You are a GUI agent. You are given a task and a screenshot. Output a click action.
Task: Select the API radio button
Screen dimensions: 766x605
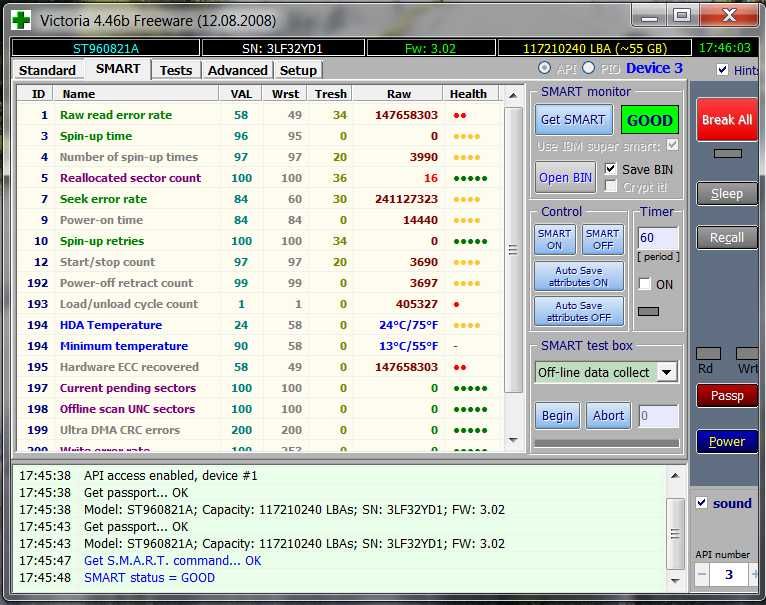coord(544,68)
